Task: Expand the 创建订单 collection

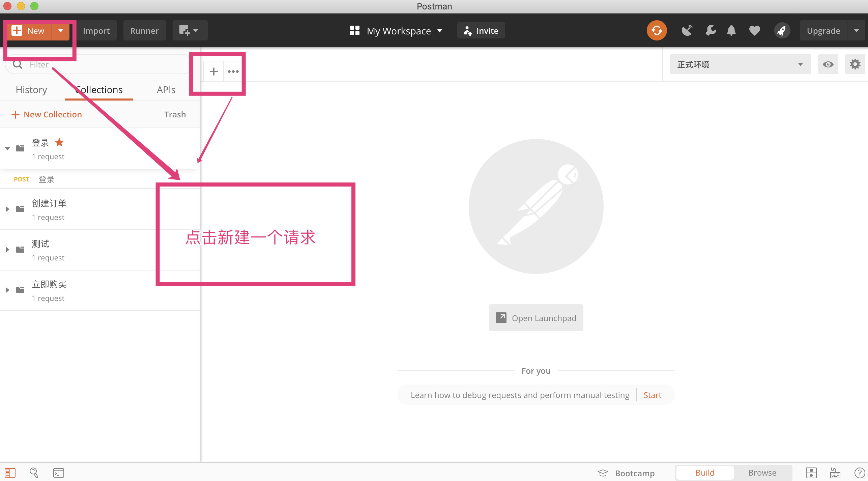Action: tap(8, 209)
